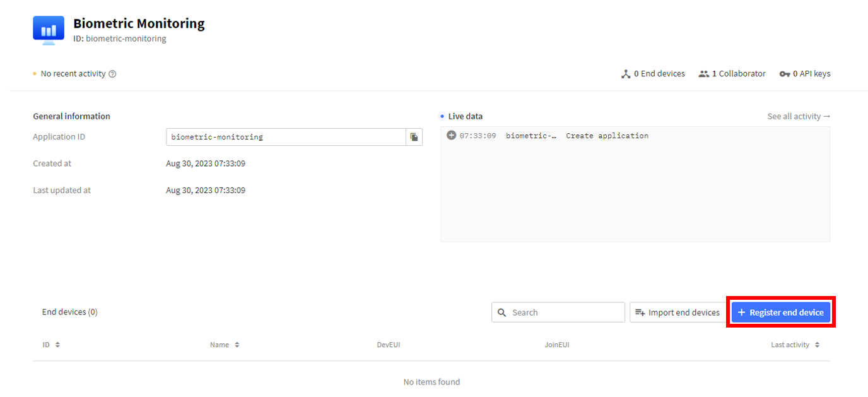Sort by Last activity arrows
Screen dimensions: 868x397
(818, 345)
